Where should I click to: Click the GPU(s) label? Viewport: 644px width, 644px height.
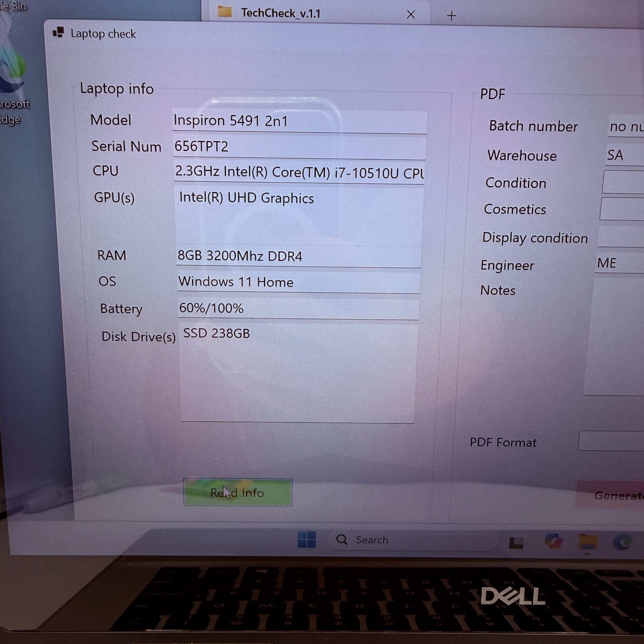pyautogui.click(x=114, y=198)
